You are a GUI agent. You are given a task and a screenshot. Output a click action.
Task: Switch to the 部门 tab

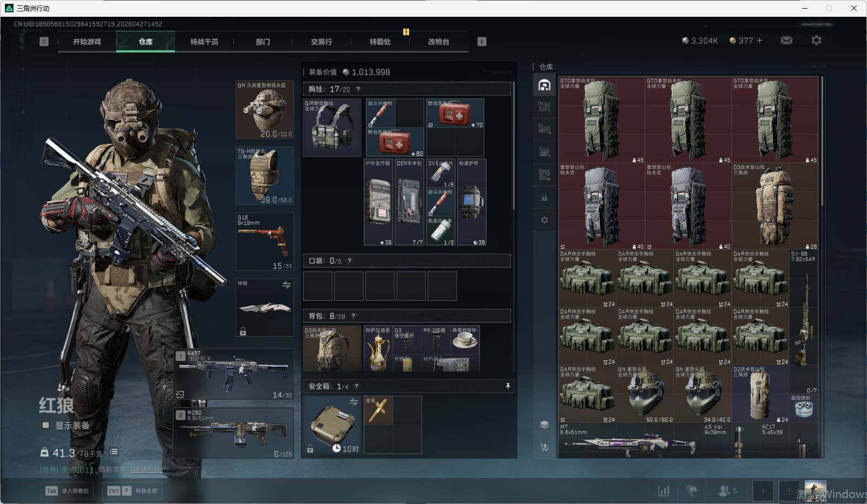(263, 42)
